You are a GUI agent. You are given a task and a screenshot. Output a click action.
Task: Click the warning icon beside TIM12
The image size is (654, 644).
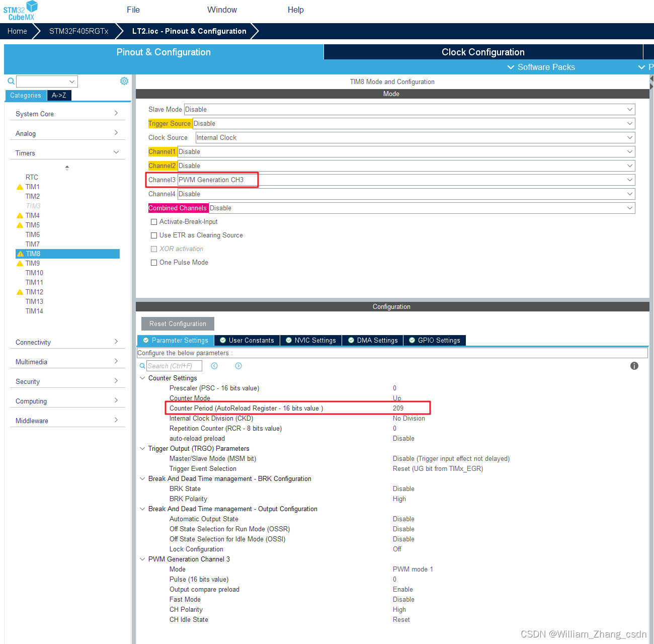(20, 292)
